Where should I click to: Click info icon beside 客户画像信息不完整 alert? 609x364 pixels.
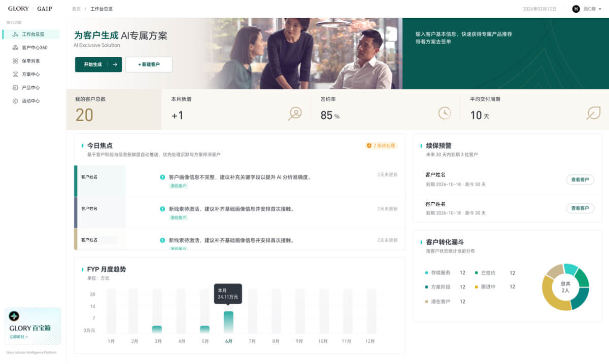tap(162, 177)
